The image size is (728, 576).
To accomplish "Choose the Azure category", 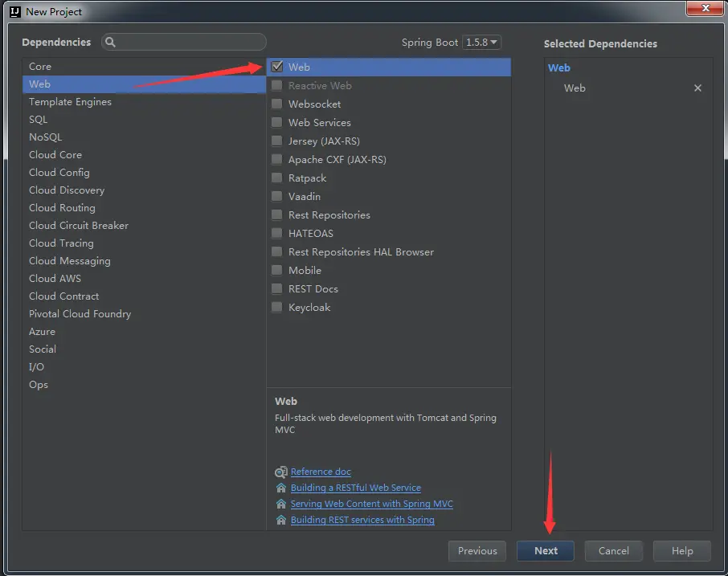I will click(x=144, y=332).
